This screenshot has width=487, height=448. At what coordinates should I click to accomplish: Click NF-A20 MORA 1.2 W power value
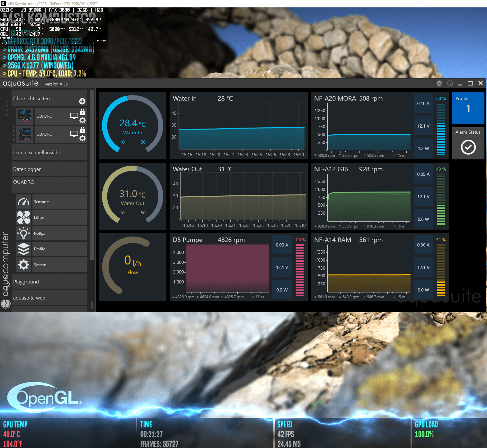pos(423,148)
